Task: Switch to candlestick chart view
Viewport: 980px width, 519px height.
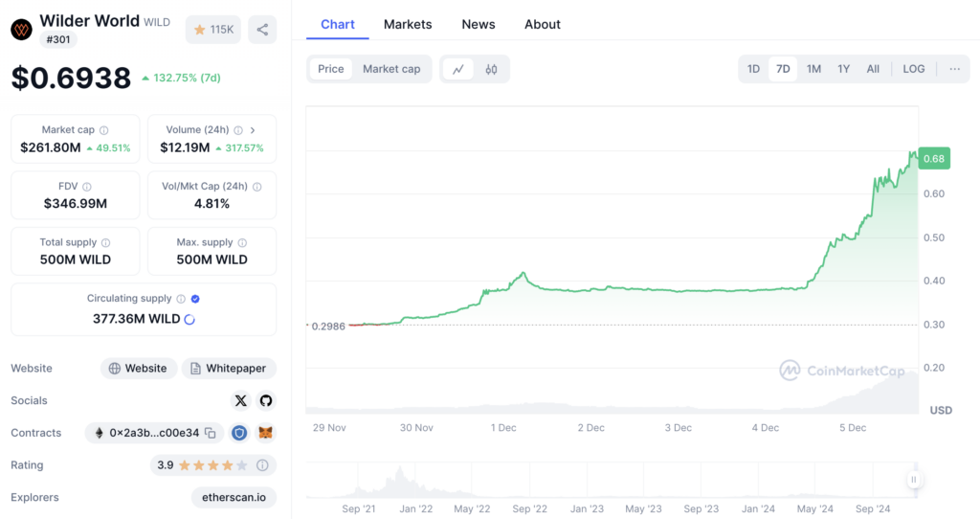Action: 491,69
